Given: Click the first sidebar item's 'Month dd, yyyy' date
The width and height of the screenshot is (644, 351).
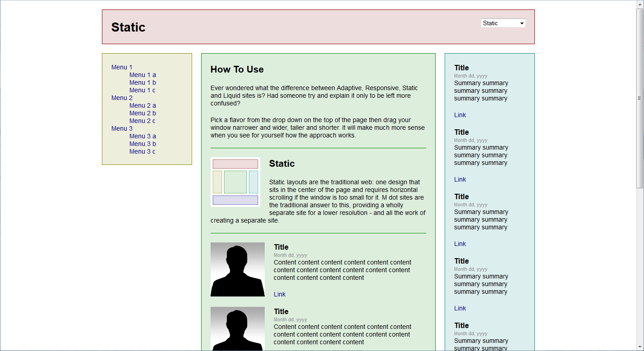Looking at the screenshot, I should [x=471, y=76].
